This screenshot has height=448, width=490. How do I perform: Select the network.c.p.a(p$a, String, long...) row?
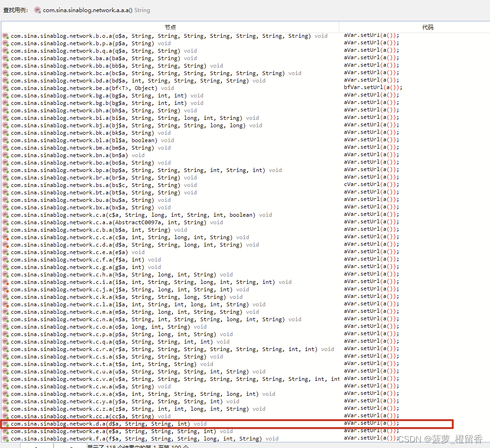tap(245, 335)
